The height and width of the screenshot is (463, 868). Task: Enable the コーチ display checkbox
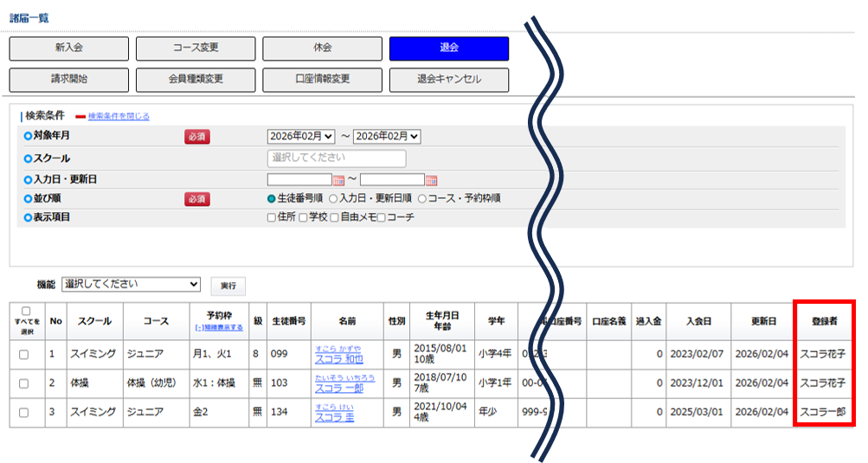(x=382, y=218)
